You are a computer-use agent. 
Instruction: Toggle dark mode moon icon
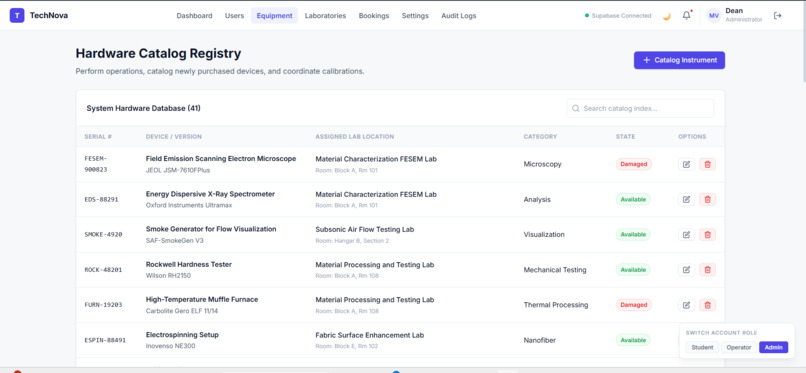(667, 16)
